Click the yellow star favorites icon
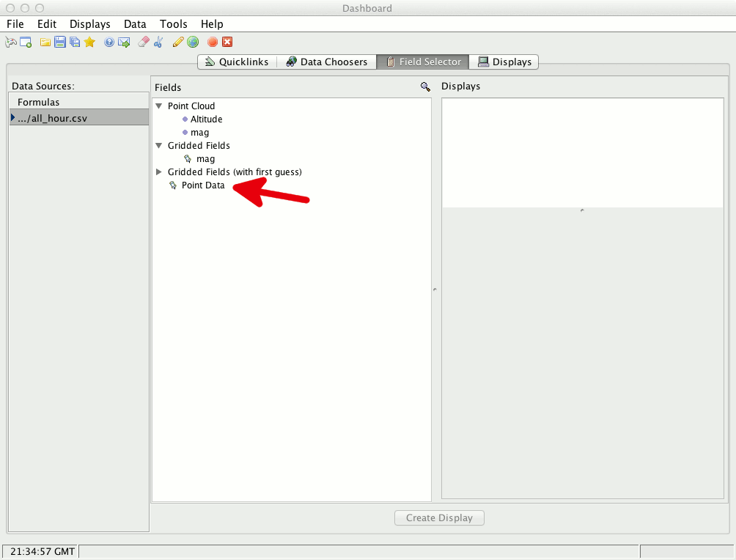Image resolution: width=736 pixels, height=560 pixels. (x=89, y=43)
